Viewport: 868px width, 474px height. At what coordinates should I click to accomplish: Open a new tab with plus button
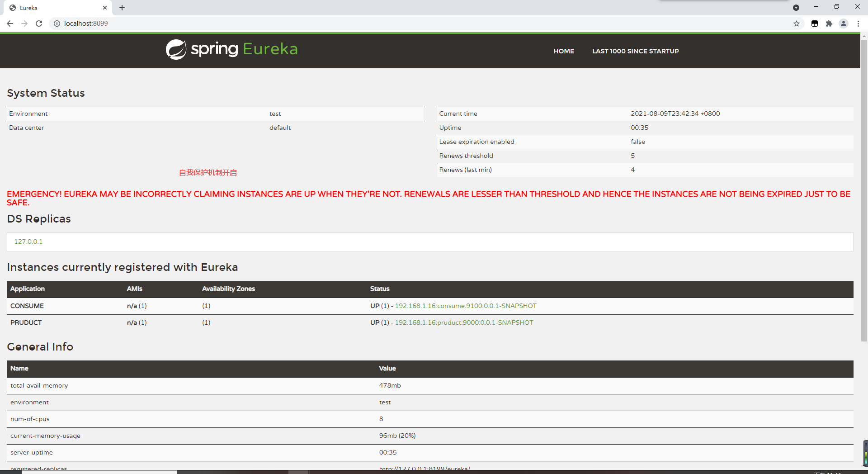point(122,8)
